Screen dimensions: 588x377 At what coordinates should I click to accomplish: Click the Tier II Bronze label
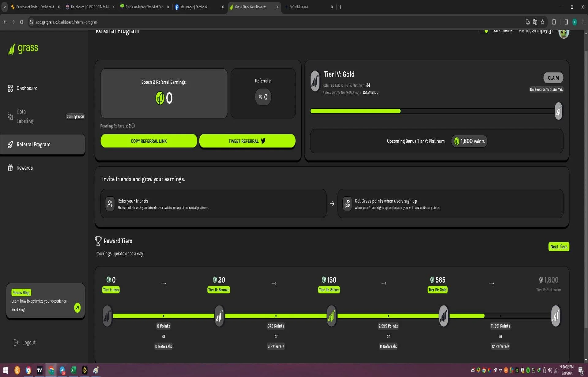click(219, 290)
